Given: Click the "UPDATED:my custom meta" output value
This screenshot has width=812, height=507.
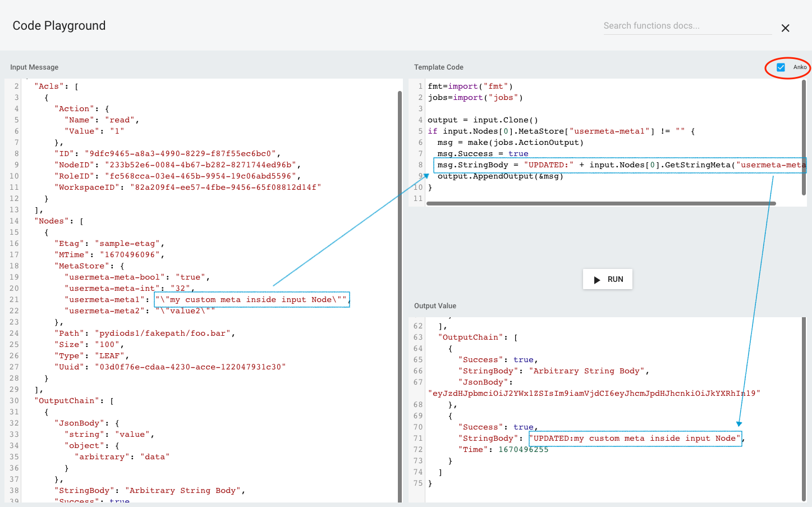Looking at the screenshot, I should [635, 439].
